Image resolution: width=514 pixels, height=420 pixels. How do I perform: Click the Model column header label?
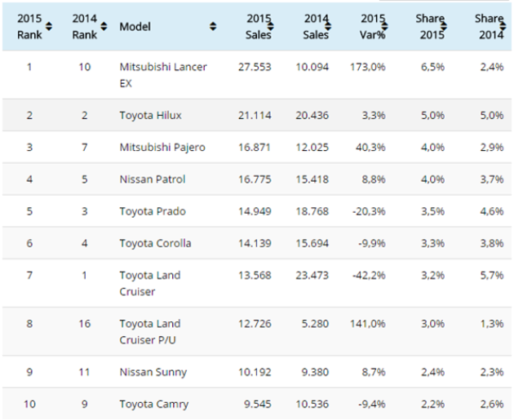(135, 27)
